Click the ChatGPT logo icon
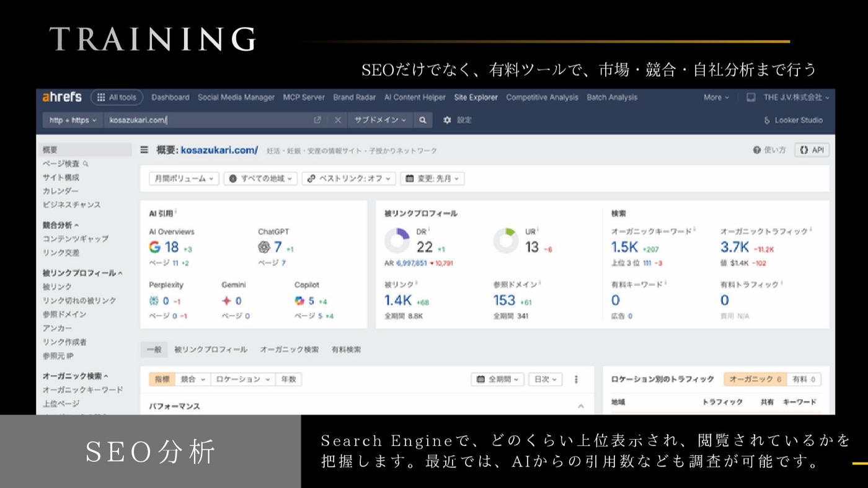Viewport: 868px width, 488px height. pyautogui.click(x=264, y=247)
